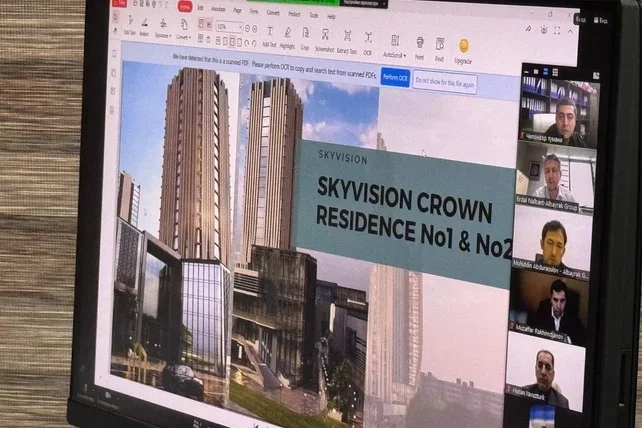Run the OCR tool from toolbar
The height and width of the screenshot is (428, 642).
368,44
